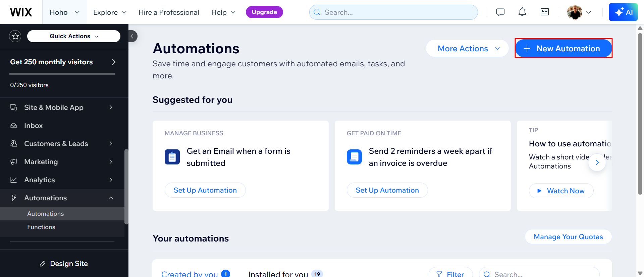644x277 pixels.
Task: Click the Analytics chart icon
Action: tap(13, 180)
